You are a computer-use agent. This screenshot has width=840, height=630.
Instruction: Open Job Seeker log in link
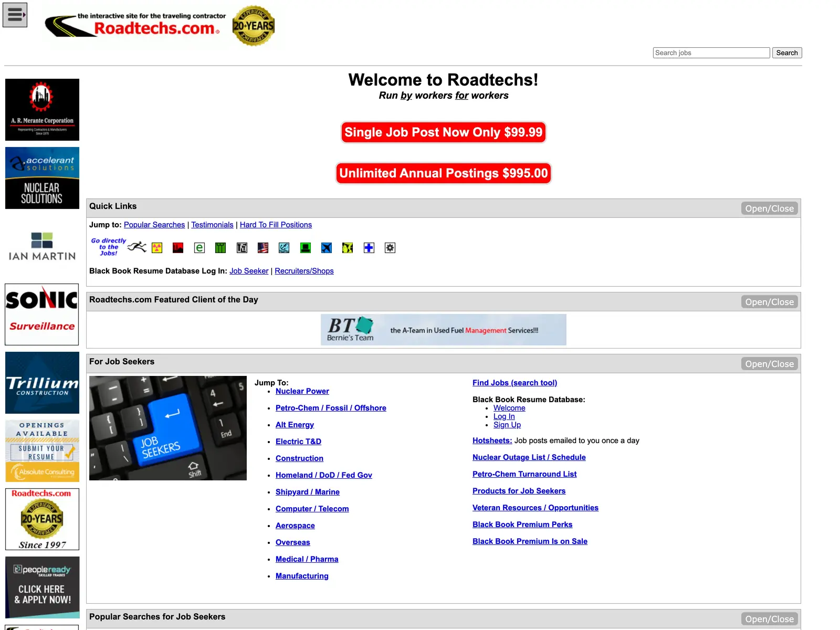249,271
